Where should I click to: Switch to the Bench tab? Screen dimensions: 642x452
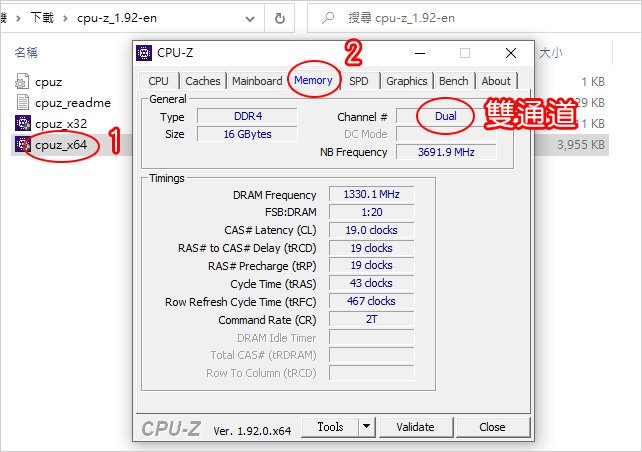(454, 81)
